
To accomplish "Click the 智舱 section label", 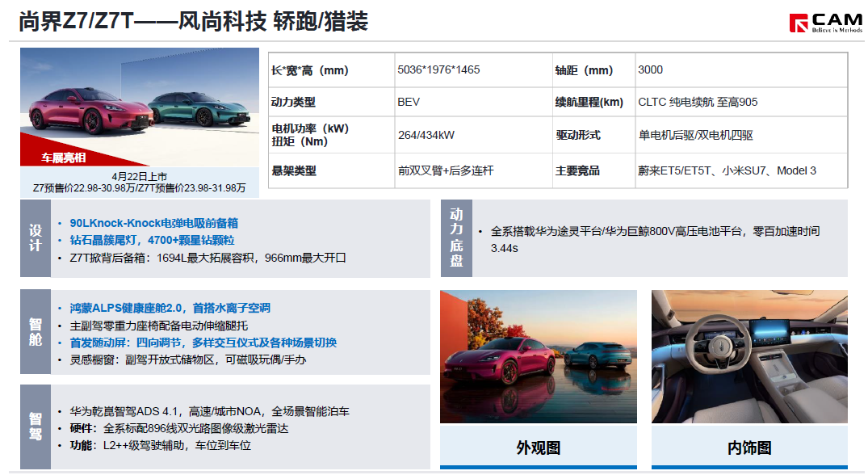I will point(36,332).
